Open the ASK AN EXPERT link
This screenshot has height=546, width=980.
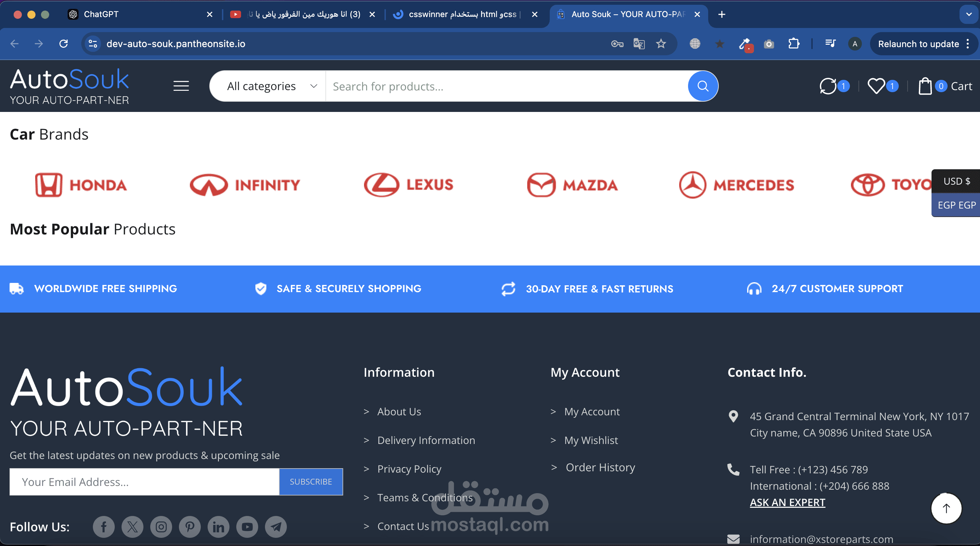[x=787, y=502]
